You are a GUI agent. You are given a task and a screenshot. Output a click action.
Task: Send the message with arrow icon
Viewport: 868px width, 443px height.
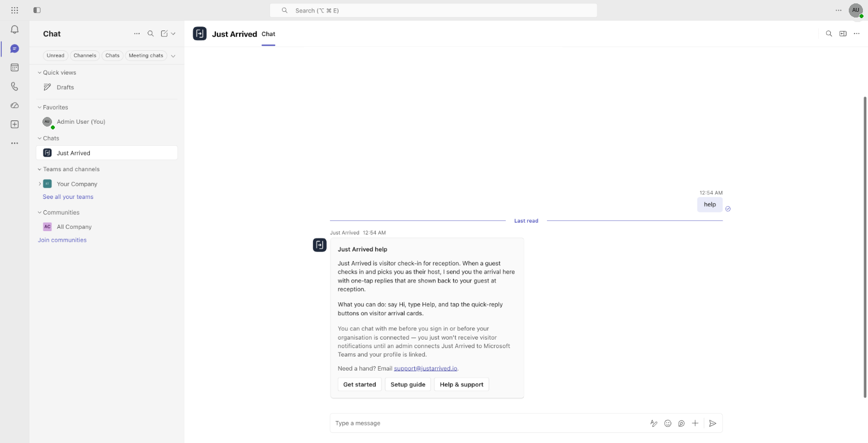pos(713,423)
